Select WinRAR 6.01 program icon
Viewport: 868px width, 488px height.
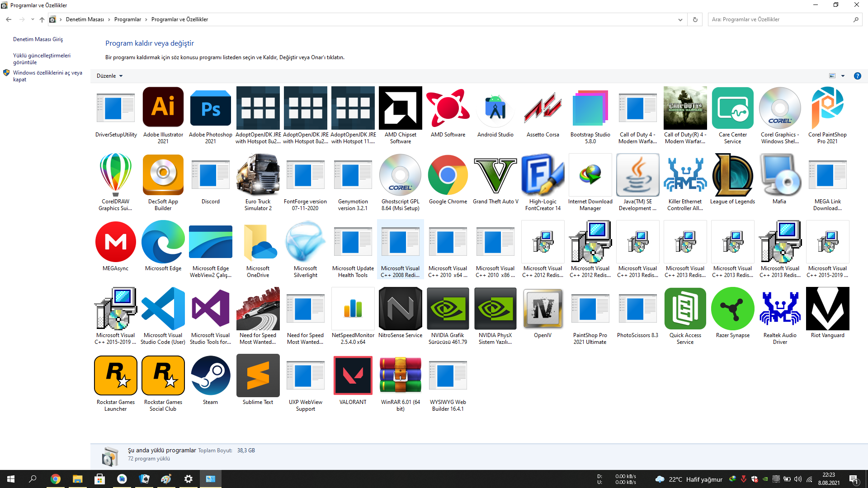400,376
